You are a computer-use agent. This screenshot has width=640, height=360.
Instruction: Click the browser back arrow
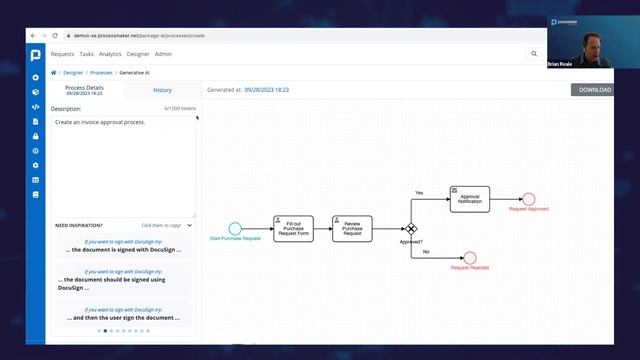coord(33,36)
